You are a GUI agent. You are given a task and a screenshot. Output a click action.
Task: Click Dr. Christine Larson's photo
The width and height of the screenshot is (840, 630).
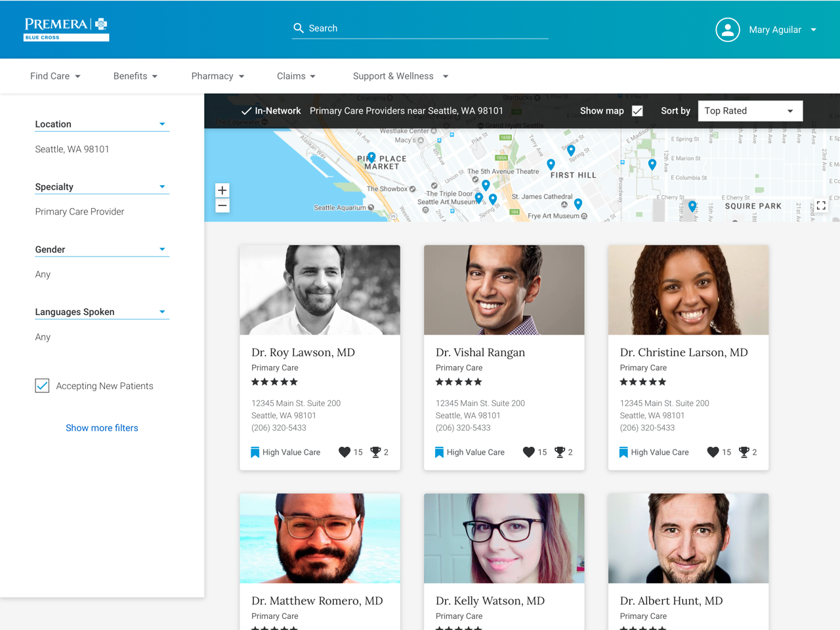point(688,290)
